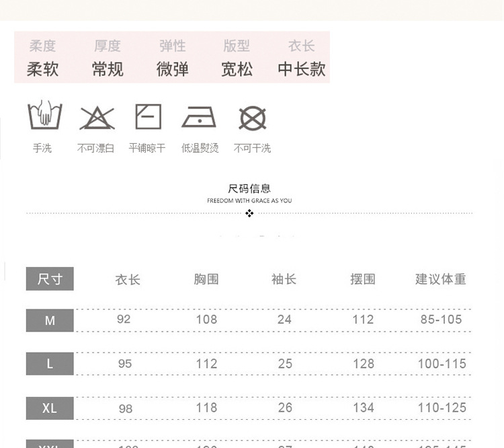
Task: Select the 低温熨烫 label
Action: 200,148
